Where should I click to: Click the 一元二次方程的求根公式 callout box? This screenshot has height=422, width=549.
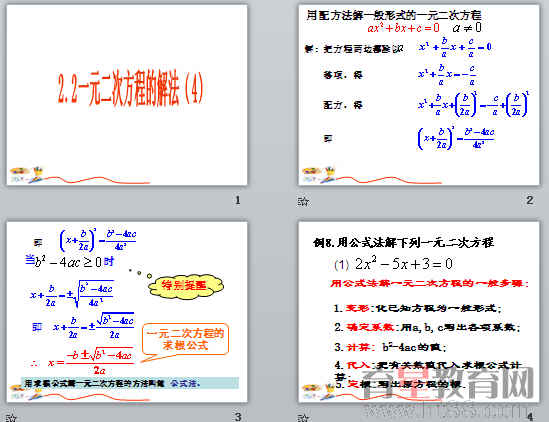185,340
